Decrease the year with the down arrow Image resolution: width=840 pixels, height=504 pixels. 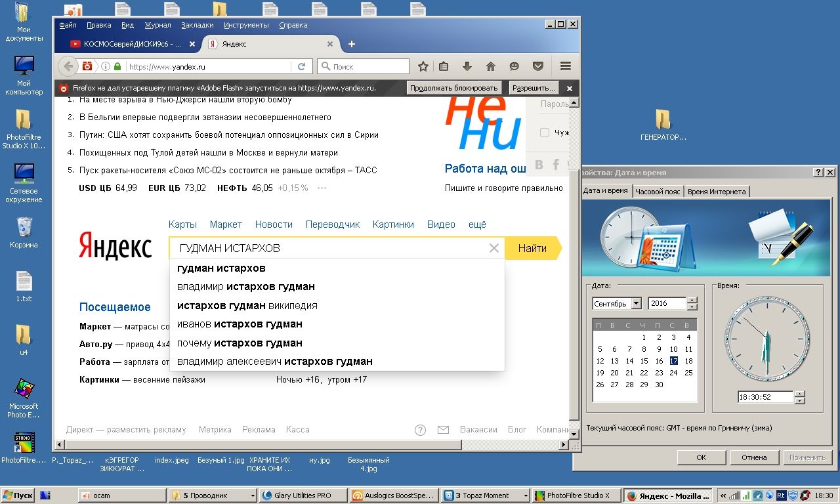click(692, 307)
